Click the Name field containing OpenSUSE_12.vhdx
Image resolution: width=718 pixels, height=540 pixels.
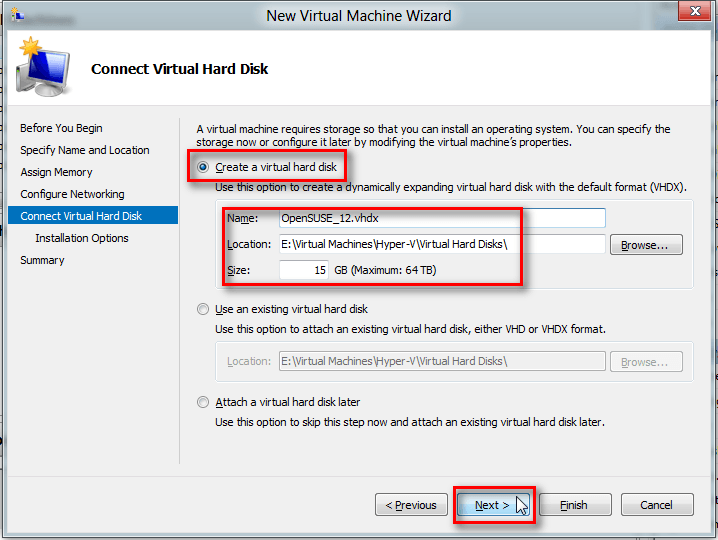point(442,218)
